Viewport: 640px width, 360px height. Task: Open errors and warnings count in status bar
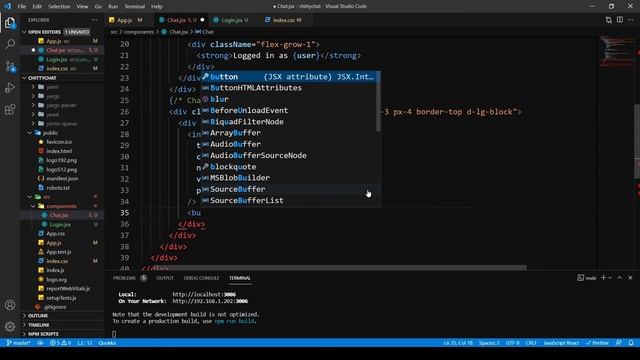point(60,343)
